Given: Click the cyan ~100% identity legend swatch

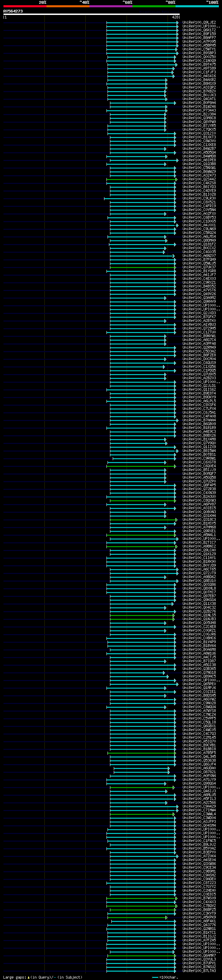Looking at the screenshot, I should (197, 6).
